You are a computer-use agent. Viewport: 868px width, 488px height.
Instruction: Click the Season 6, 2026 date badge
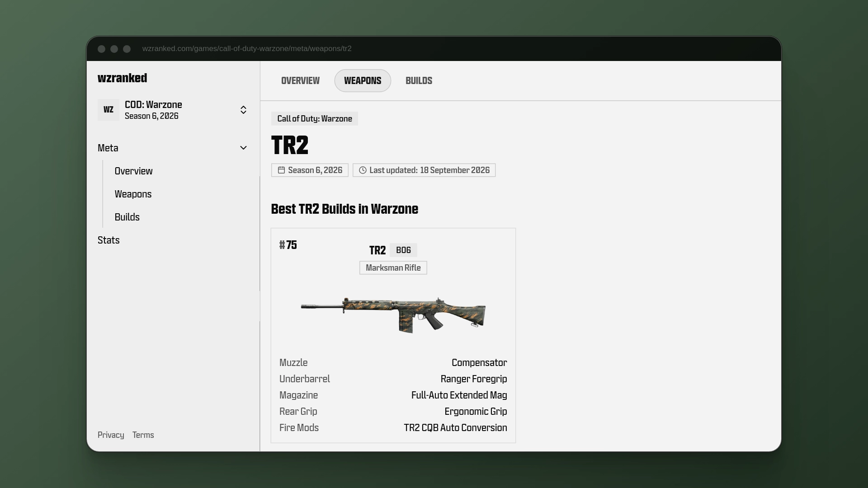click(x=310, y=170)
